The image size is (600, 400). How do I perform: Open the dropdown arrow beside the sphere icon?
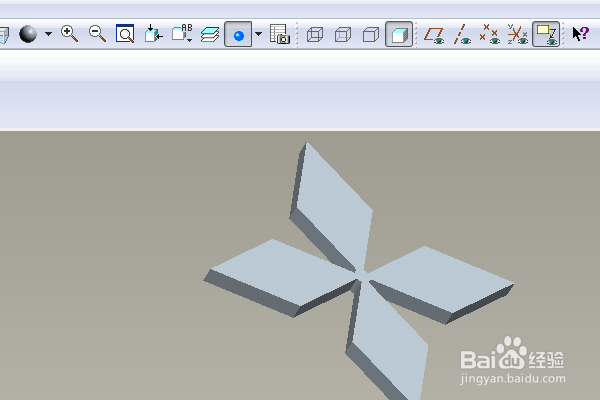tap(48, 34)
